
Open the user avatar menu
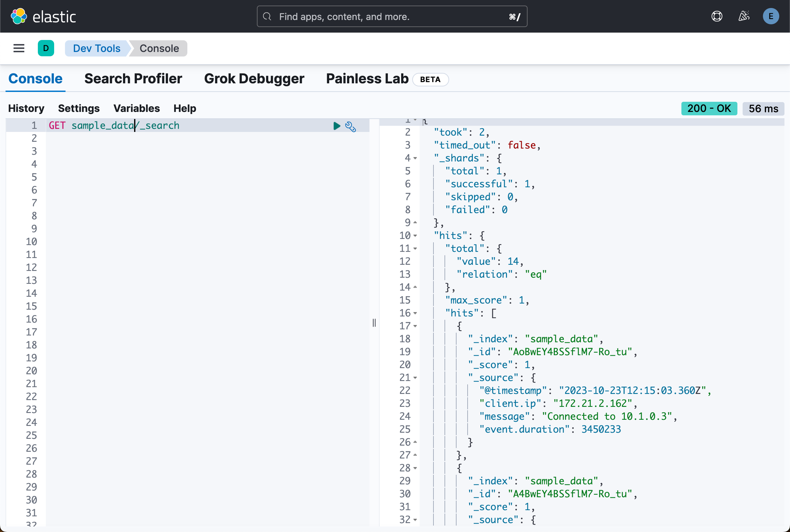pos(770,16)
